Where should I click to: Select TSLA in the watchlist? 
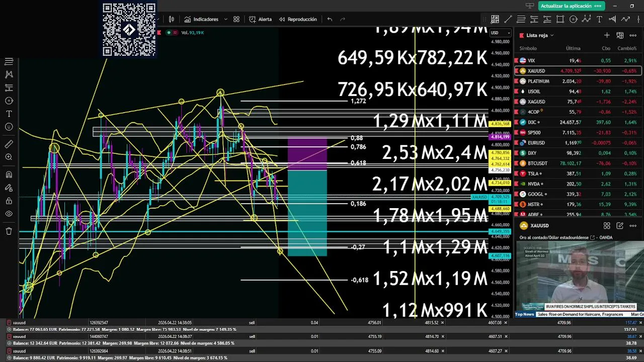pyautogui.click(x=578, y=173)
